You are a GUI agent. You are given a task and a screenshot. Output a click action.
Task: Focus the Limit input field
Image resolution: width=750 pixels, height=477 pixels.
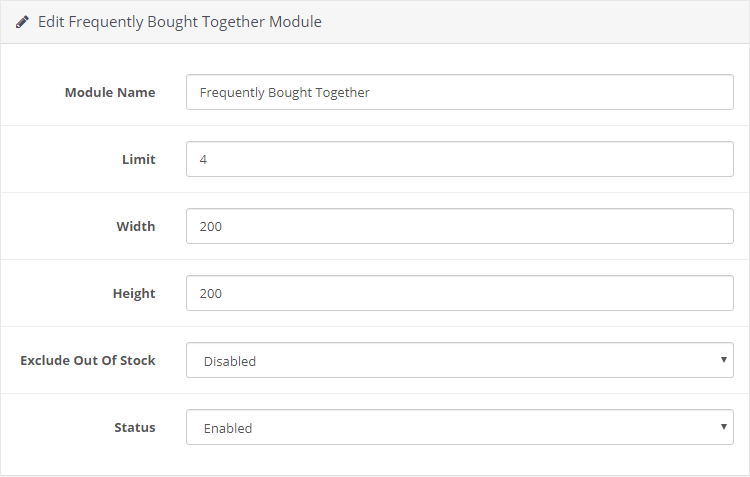460,159
